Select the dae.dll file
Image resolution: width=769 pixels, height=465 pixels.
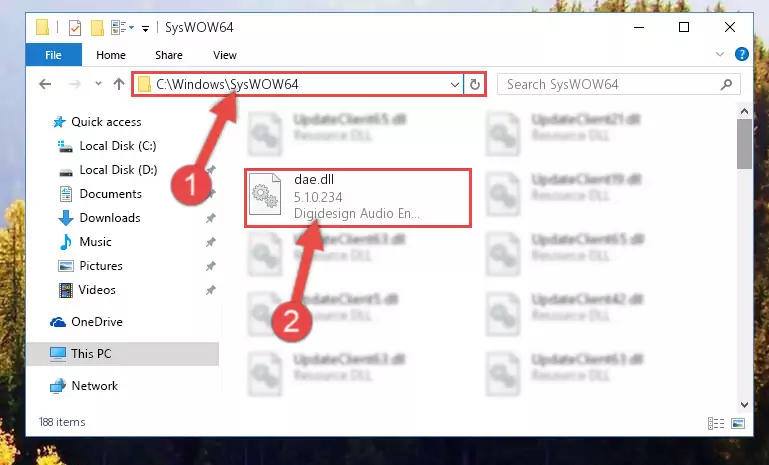point(358,198)
